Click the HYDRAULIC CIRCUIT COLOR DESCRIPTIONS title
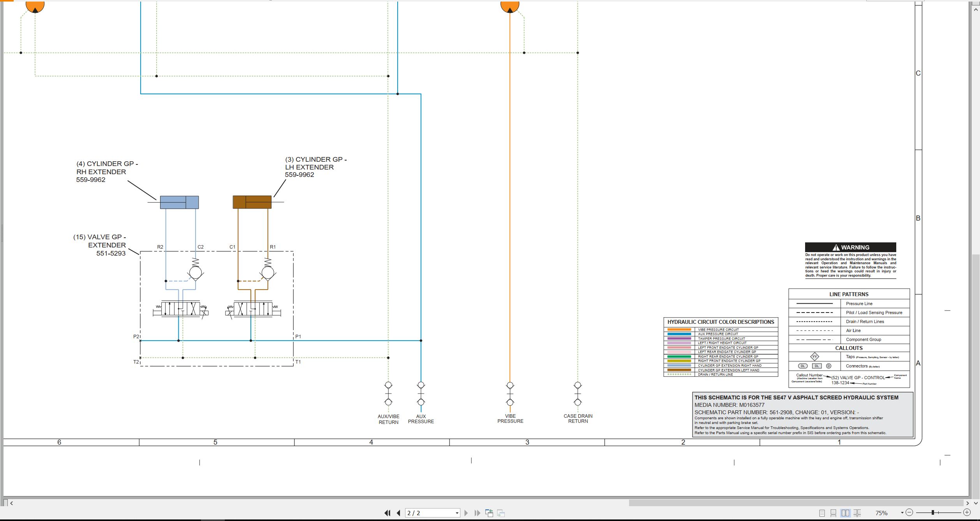 pos(721,322)
